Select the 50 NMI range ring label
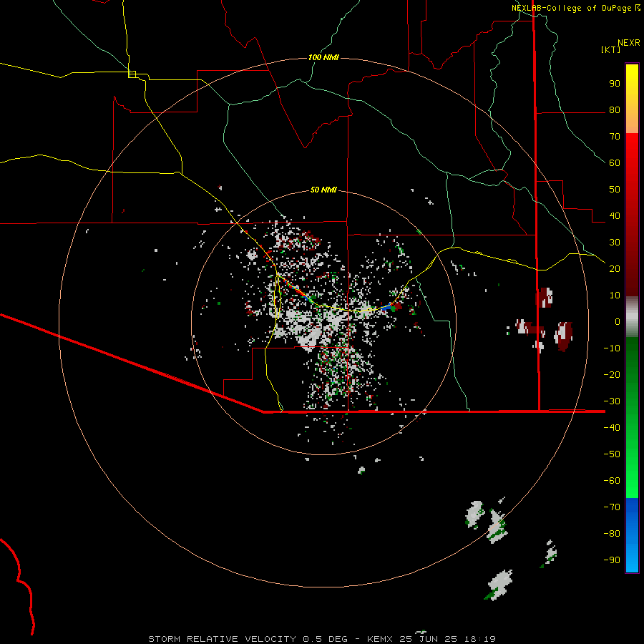Image resolution: width=644 pixels, height=644 pixels. point(323,190)
